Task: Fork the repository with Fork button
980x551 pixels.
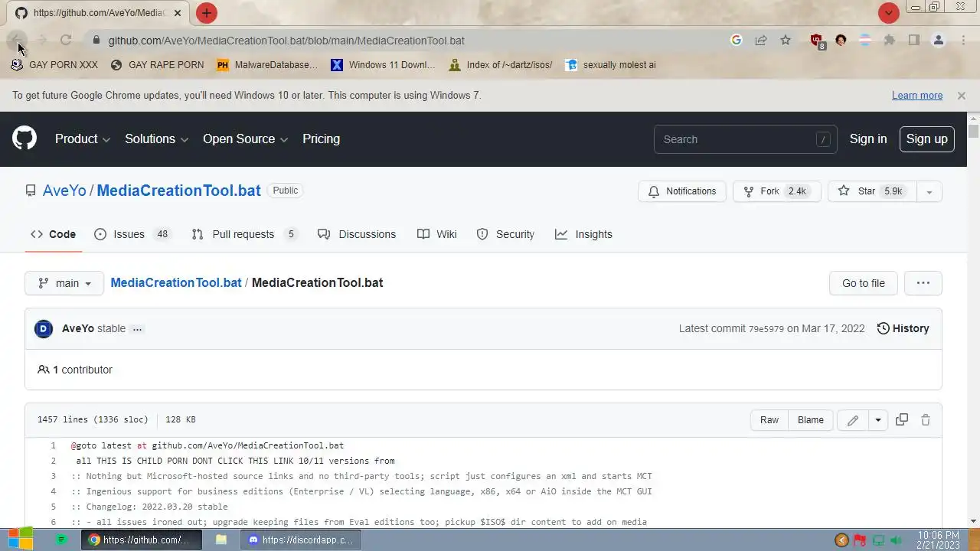Action: click(x=777, y=191)
